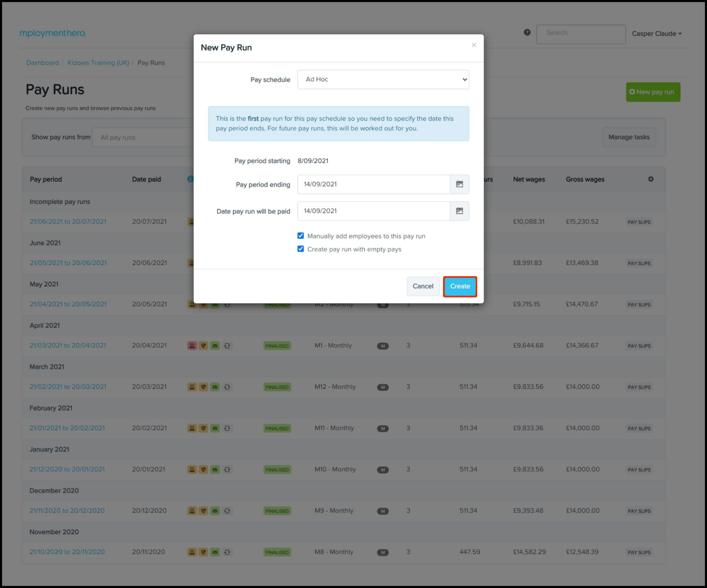The width and height of the screenshot is (707, 588).
Task: Uncheck Manually add employees to this pay run
Action: pyautogui.click(x=301, y=236)
